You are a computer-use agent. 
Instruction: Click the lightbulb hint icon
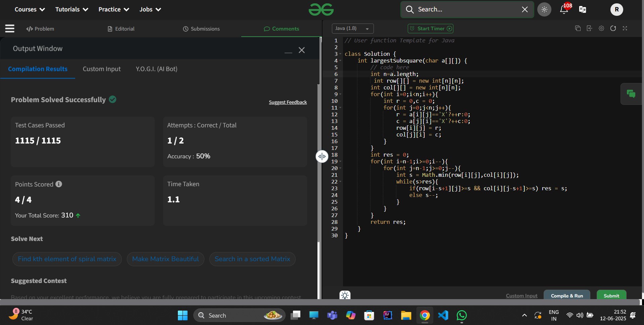[345, 295]
